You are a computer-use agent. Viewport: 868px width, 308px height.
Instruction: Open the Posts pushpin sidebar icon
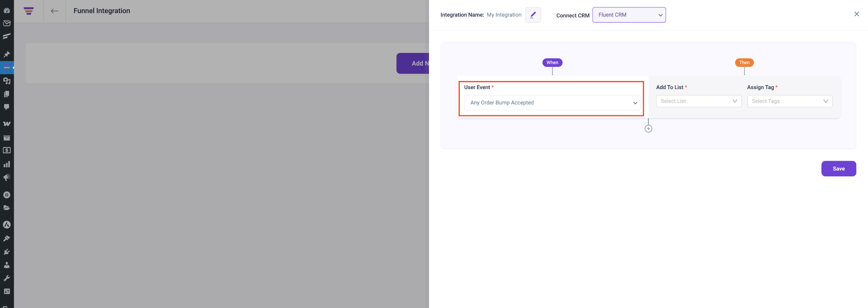(x=7, y=54)
